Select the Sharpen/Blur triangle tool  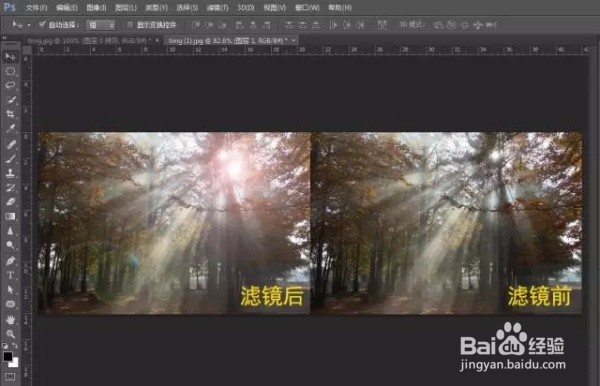pos(10,231)
